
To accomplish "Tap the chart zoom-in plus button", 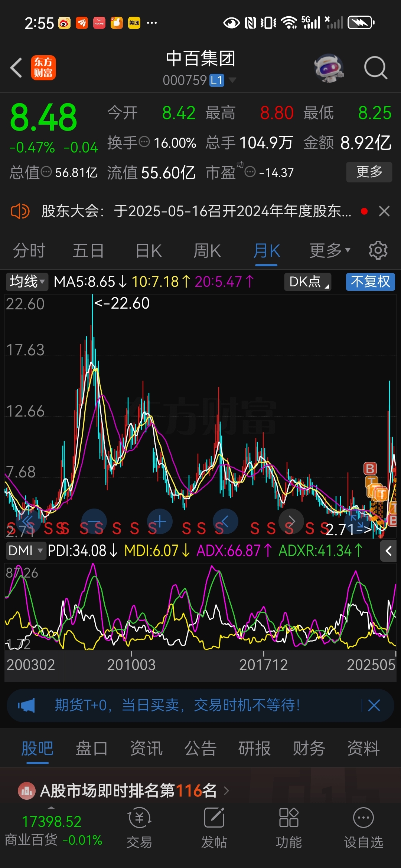I will pos(160,521).
